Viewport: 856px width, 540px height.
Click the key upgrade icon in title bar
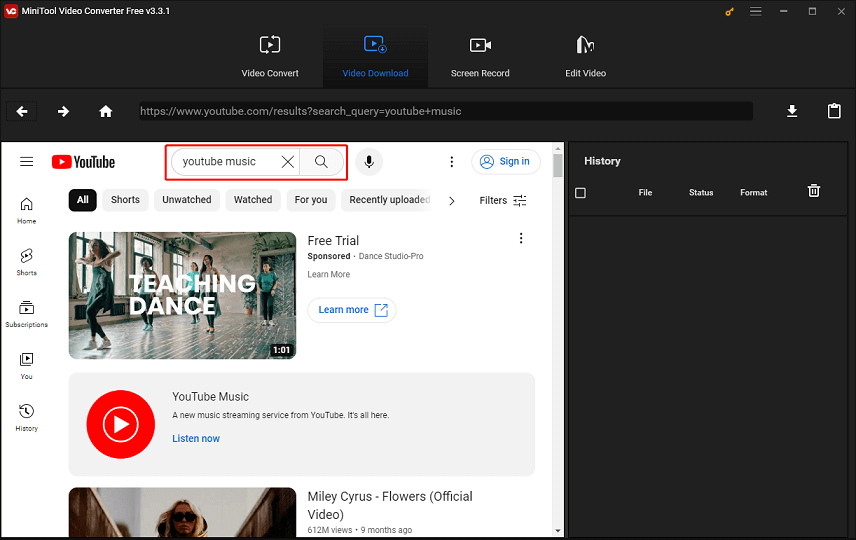[x=729, y=11]
